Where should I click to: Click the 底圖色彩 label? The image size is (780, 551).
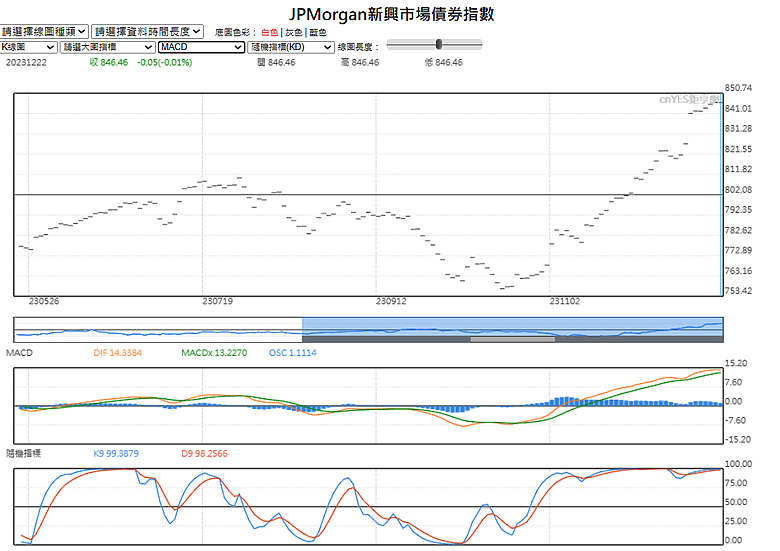235,33
